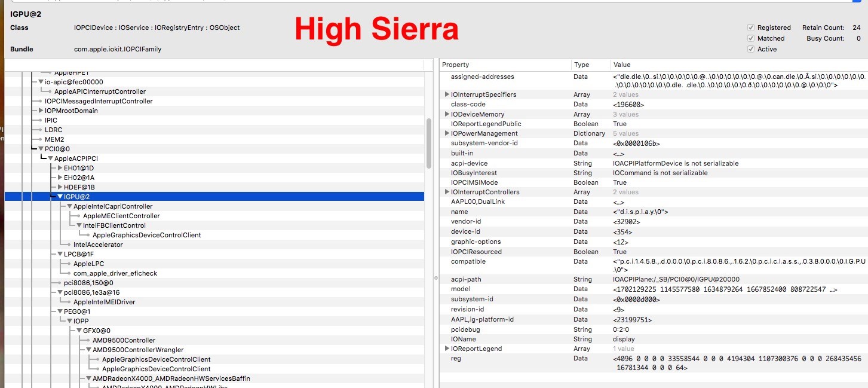
Task: Sort by the Type column header
Action: (590, 65)
